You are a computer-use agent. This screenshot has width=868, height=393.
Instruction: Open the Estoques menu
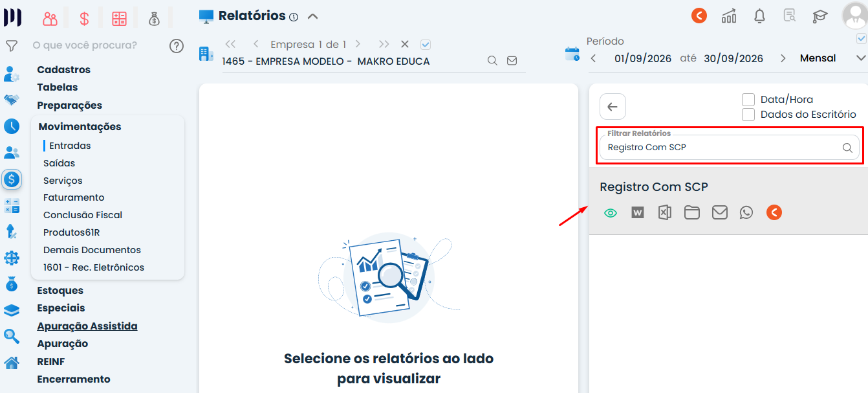(x=60, y=291)
